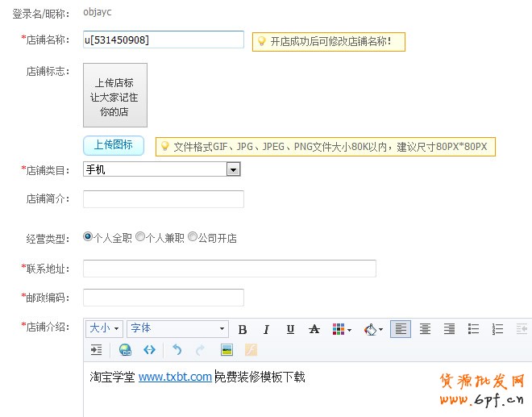Select the 个人兼职 radio option

140,238
